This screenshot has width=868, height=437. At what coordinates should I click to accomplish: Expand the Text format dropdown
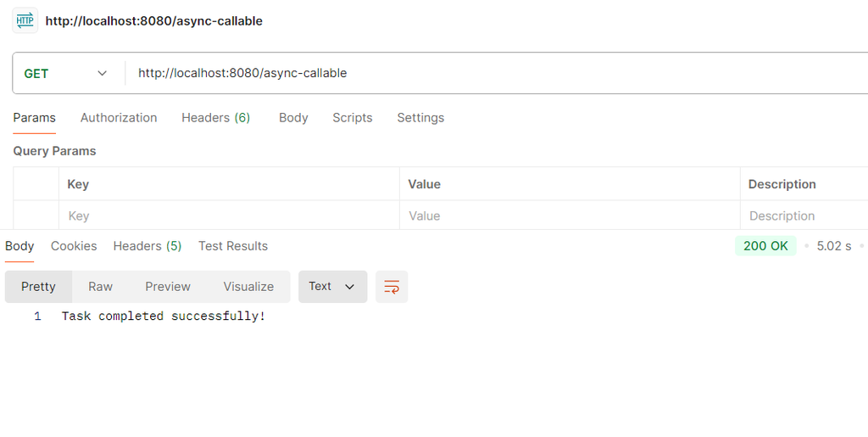(332, 287)
